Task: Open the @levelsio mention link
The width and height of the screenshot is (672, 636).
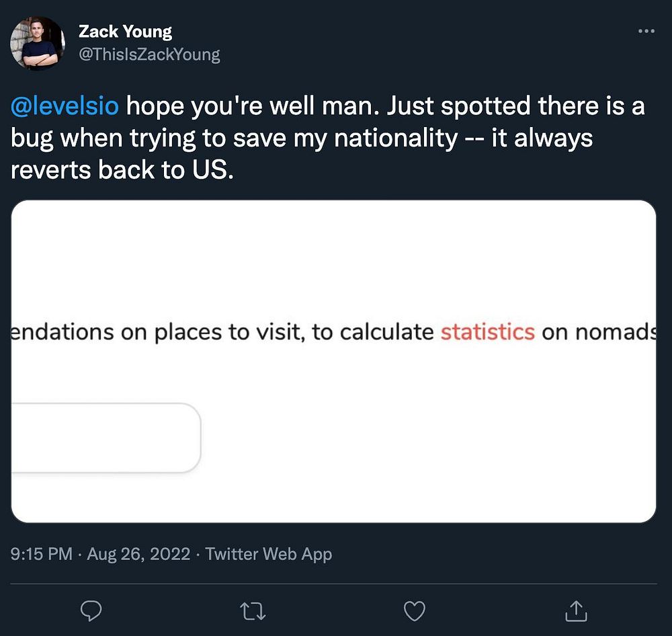Action: 65,106
